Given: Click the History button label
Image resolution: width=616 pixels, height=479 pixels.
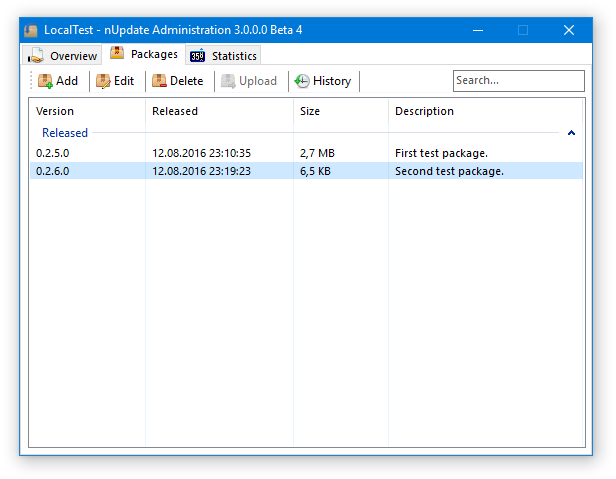Looking at the screenshot, I should (332, 81).
